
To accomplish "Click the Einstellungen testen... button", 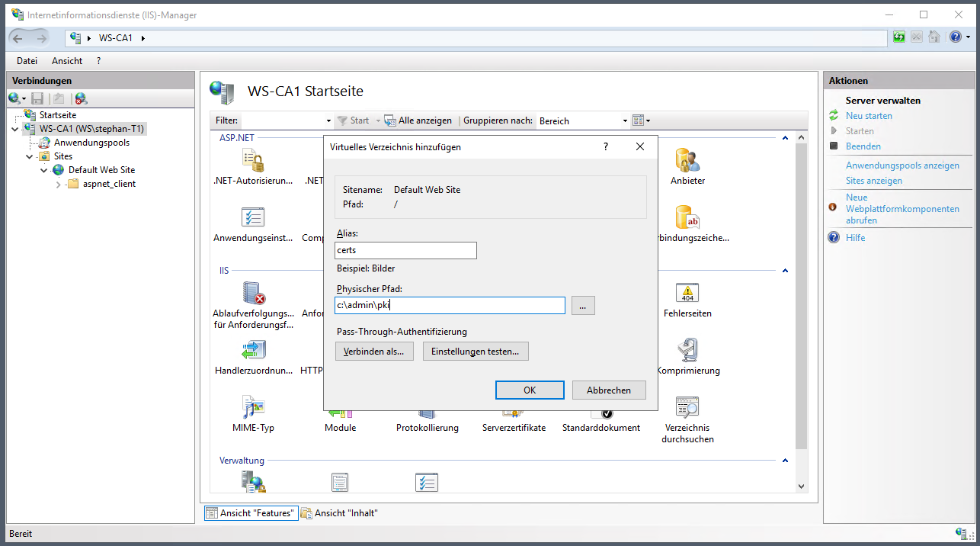I will pos(476,351).
